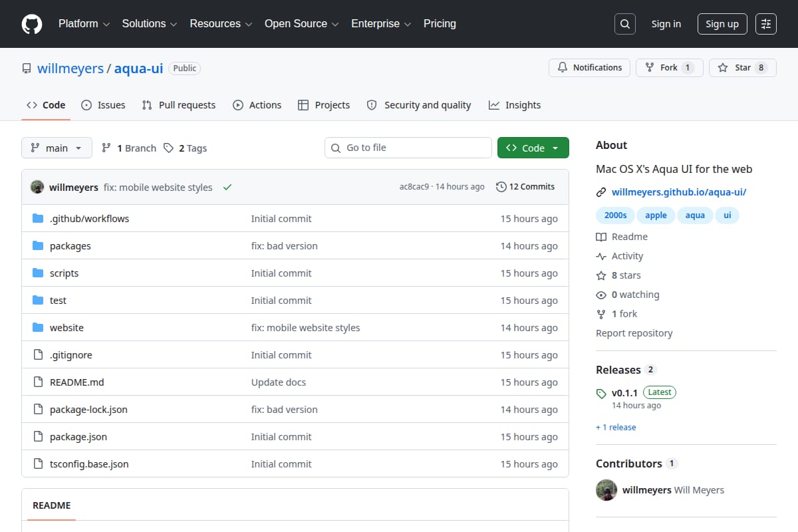Screen dimensions: 798x532
Task: Open 'fix: mobile website styles' commit message in header
Action: (158, 188)
